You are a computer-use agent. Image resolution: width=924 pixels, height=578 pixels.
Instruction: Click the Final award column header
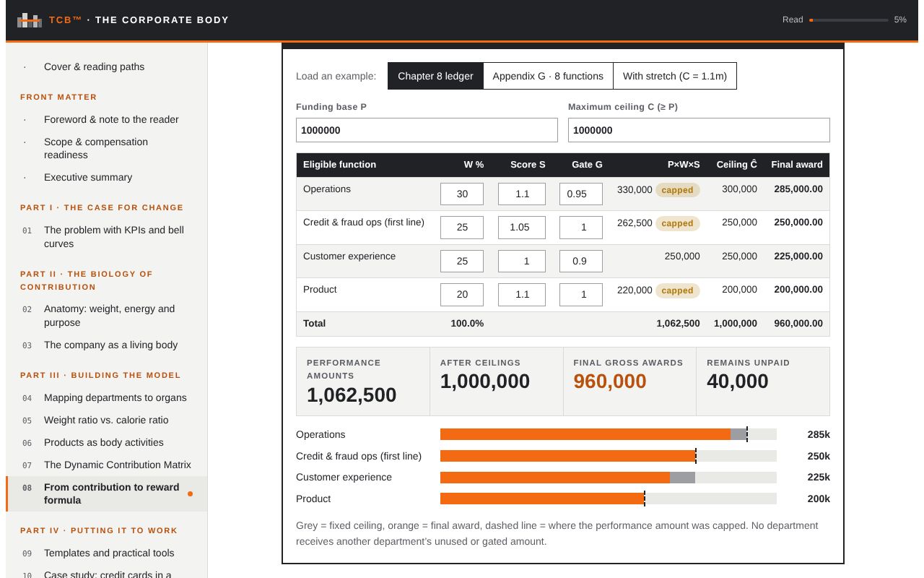pyautogui.click(x=797, y=165)
